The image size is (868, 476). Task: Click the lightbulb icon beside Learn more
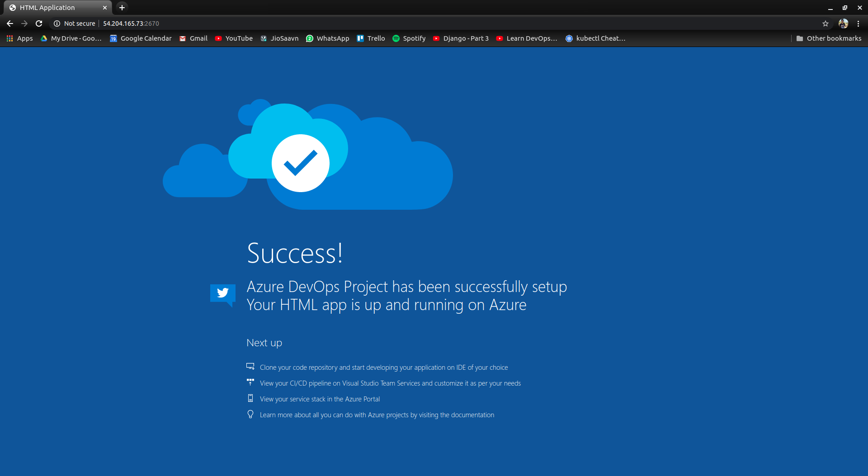click(x=250, y=414)
